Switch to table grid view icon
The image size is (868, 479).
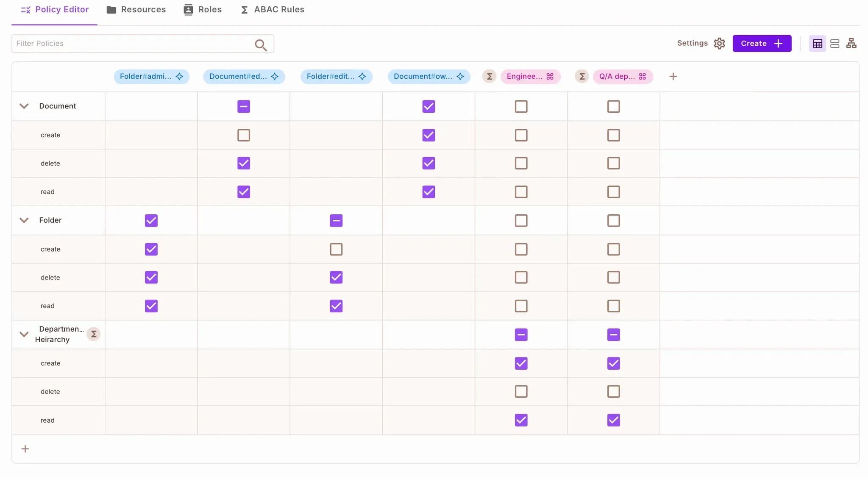point(818,44)
